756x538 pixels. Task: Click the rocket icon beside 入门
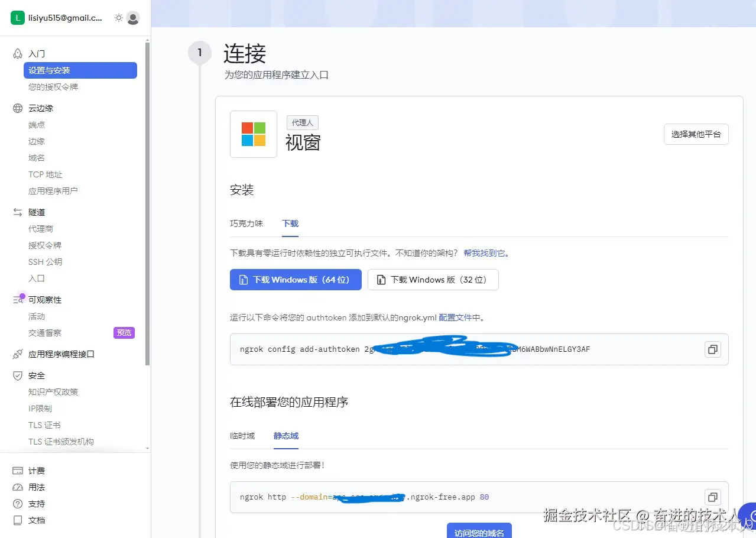pyautogui.click(x=18, y=54)
